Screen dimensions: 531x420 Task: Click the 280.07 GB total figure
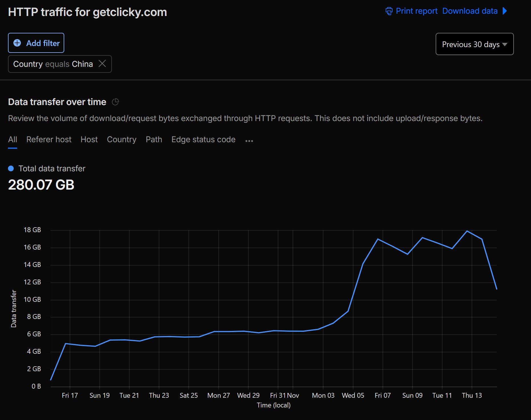pos(41,184)
